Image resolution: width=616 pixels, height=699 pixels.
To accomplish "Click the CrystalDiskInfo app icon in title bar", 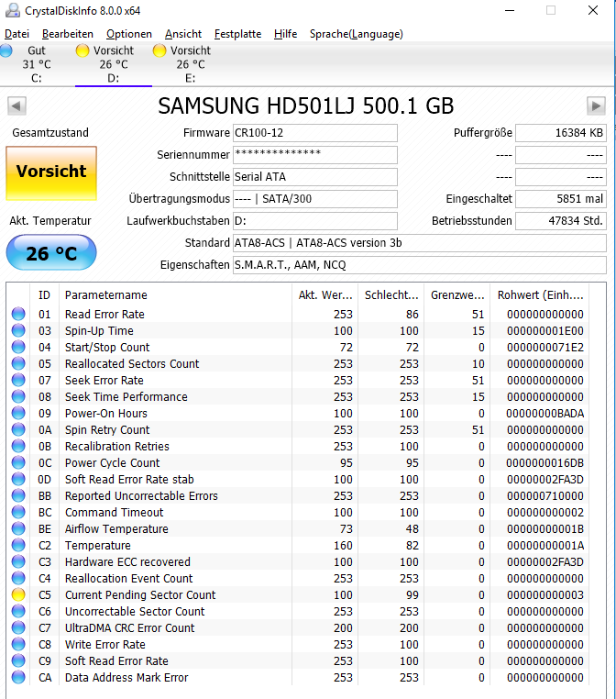I will pyautogui.click(x=13, y=10).
